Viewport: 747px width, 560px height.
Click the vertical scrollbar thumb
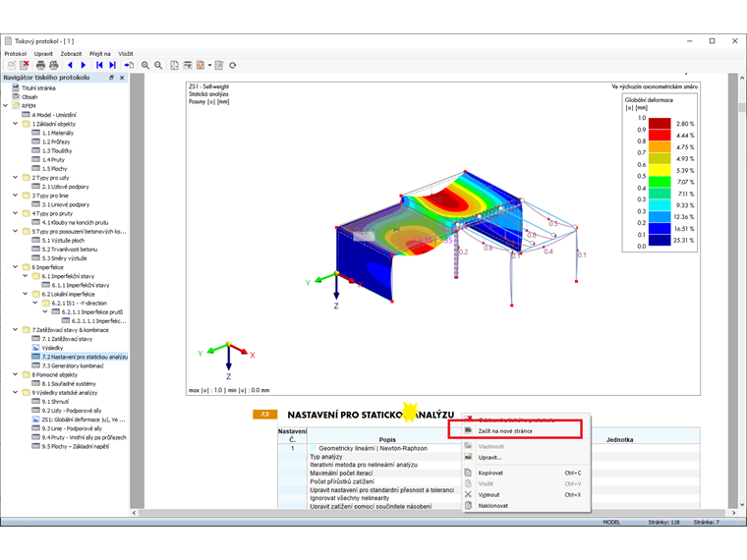tap(742, 108)
